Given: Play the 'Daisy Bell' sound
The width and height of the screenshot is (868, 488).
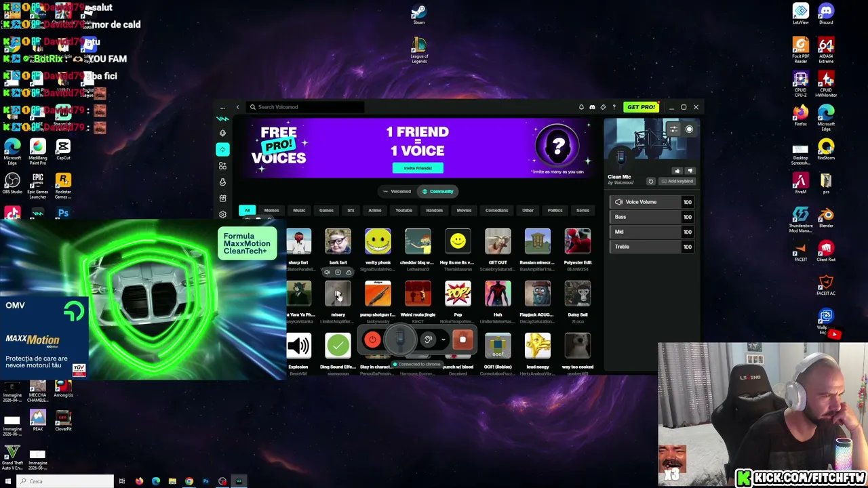Looking at the screenshot, I should point(578,294).
